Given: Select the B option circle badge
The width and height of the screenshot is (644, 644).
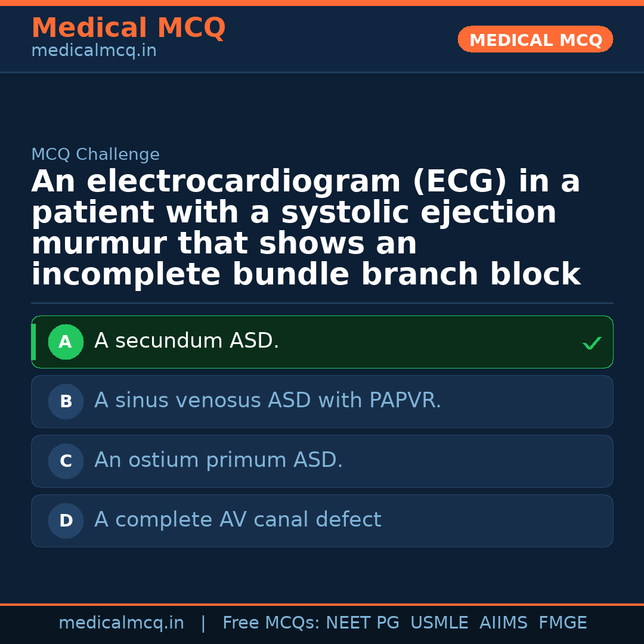Looking at the screenshot, I should [x=66, y=401].
